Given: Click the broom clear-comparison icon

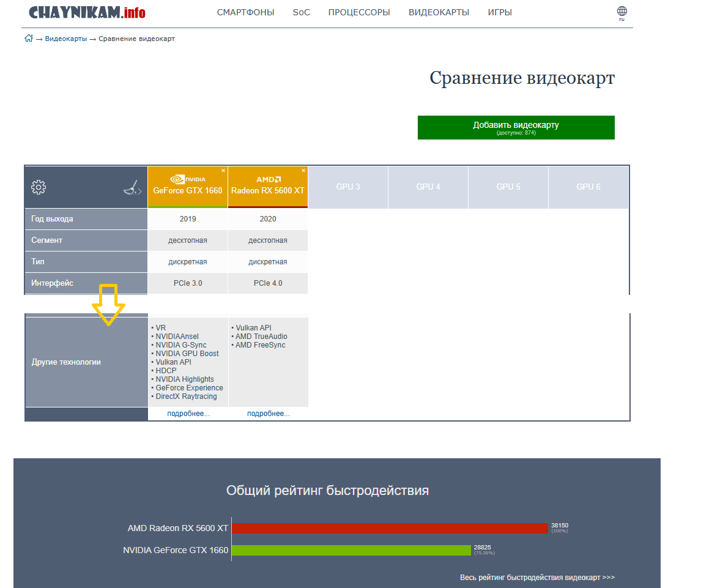Looking at the screenshot, I should (x=132, y=188).
